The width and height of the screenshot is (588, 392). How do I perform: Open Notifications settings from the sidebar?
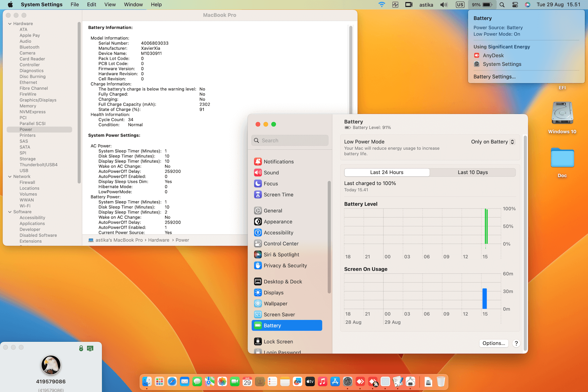278,161
